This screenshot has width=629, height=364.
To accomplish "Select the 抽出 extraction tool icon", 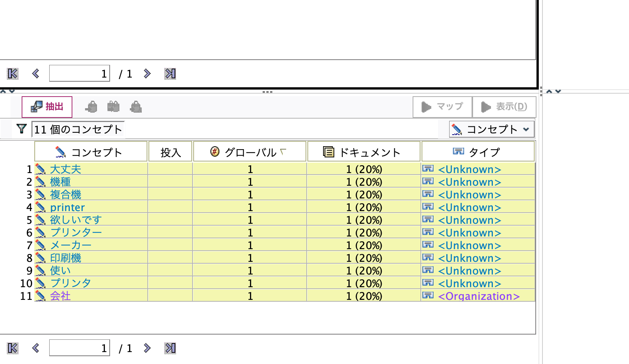I will 36,106.
